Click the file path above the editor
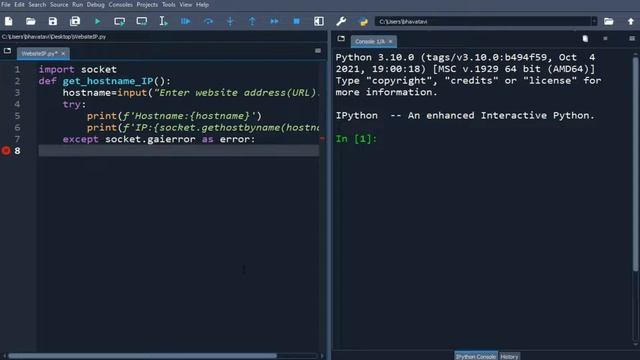 tap(54, 37)
